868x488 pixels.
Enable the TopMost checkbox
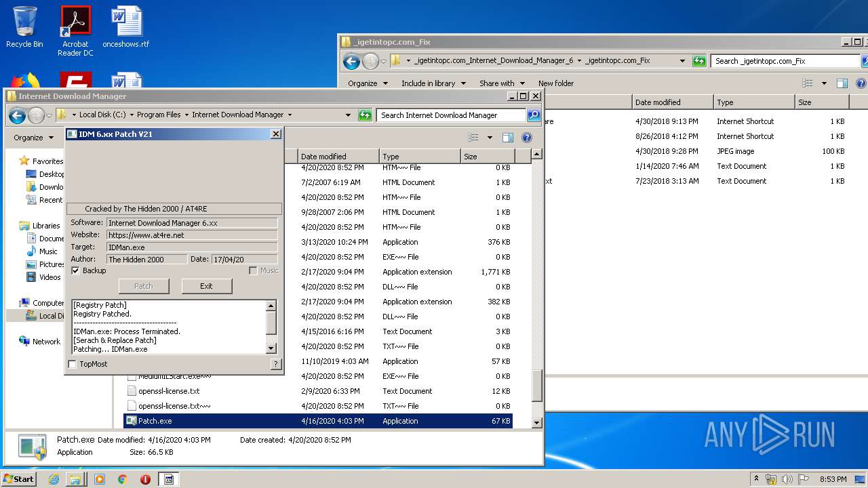pyautogui.click(x=73, y=364)
